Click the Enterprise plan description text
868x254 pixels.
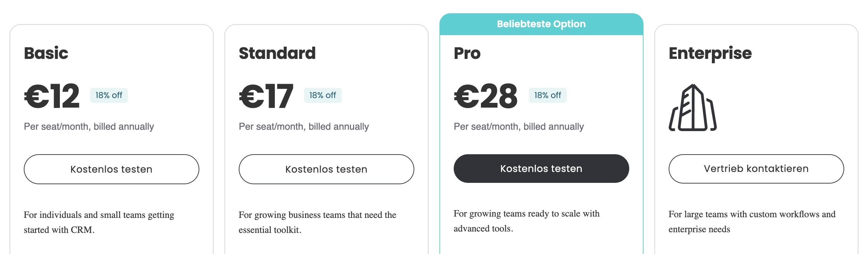[x=752, y=221]
